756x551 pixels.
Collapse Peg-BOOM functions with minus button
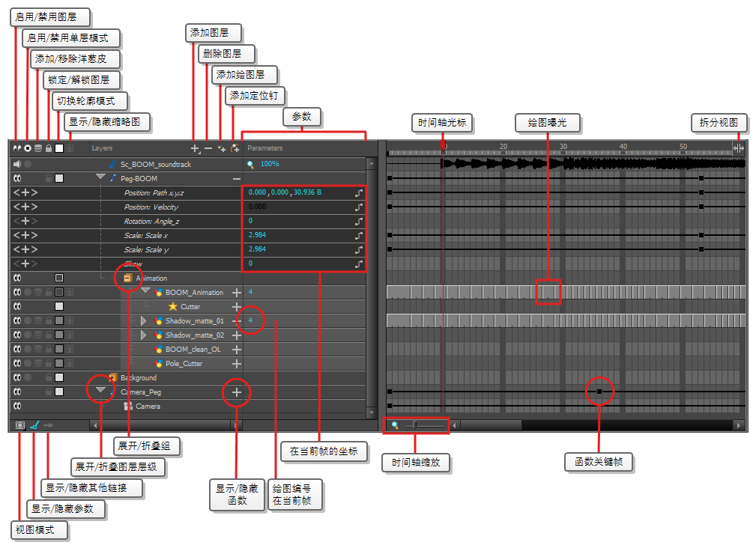pyautogui.click(x=237, y=179)
